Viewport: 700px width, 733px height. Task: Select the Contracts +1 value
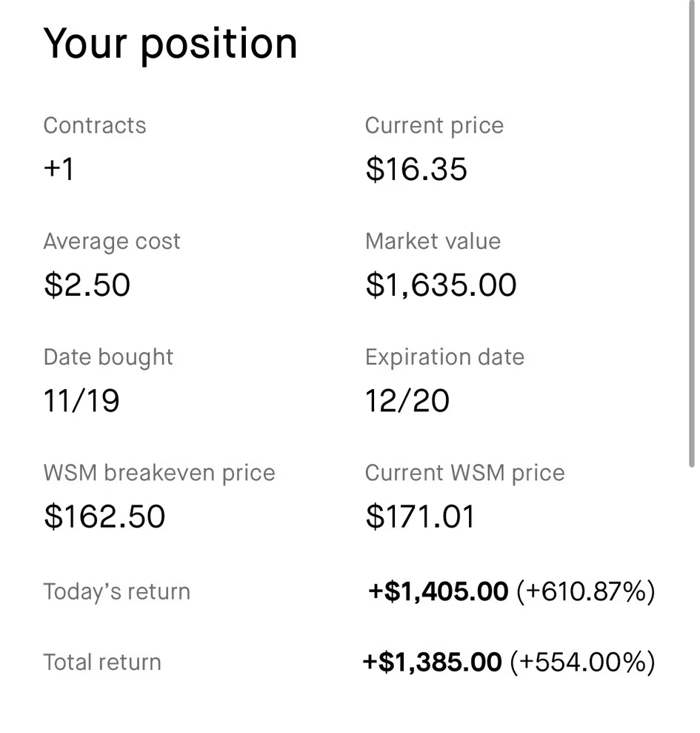click(x=59, y=169)
